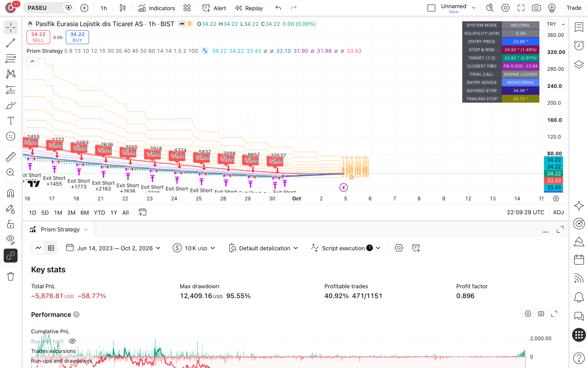Viewport: 588px width, 368px height.
Task: Toggle ADJ price adjustment
Action: [558, 212]
